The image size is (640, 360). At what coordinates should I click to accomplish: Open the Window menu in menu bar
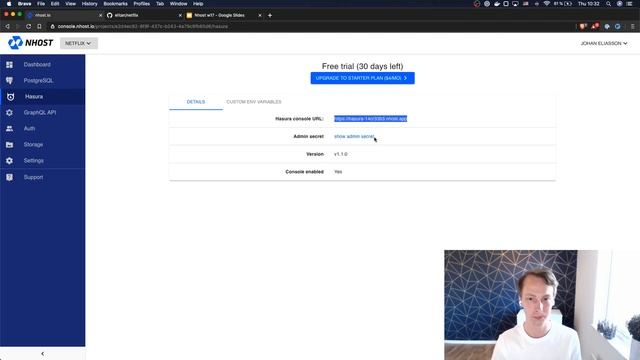click(x=178, y=4)
